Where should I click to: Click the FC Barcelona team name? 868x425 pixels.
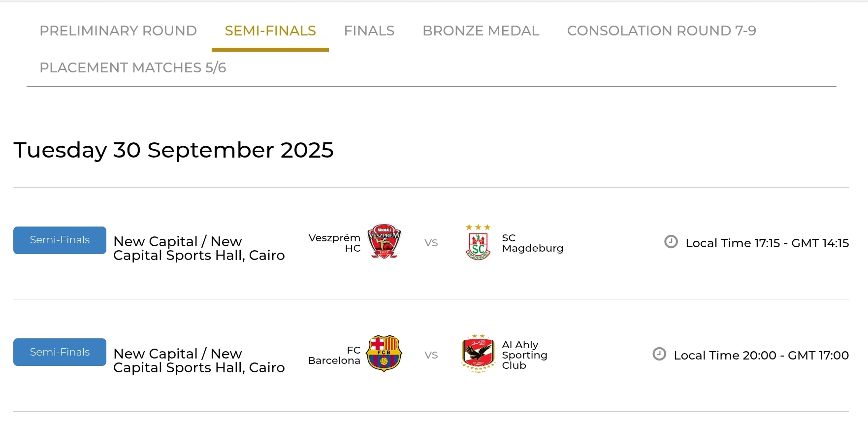point(335,355)
